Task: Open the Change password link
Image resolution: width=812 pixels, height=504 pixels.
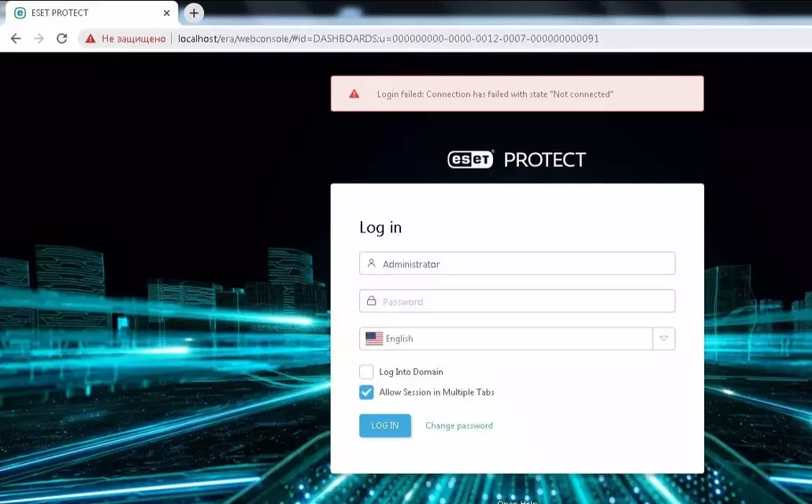Action: pos(459,426)
